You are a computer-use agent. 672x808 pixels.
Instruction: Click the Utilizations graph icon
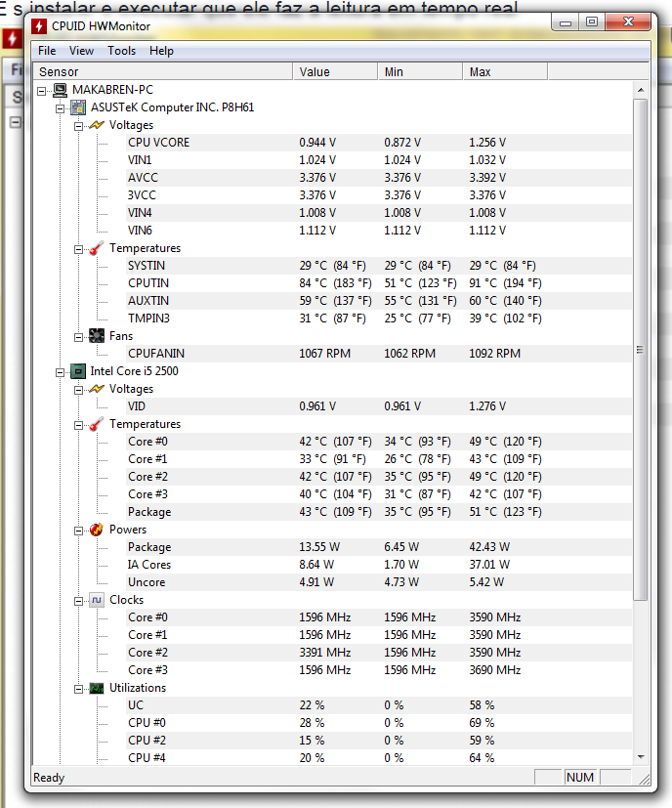[97, 688]
